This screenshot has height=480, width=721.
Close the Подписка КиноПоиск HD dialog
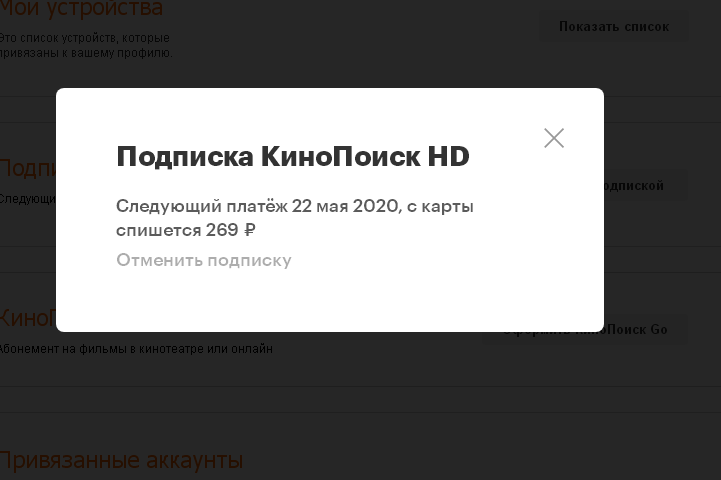pos(554,138)
